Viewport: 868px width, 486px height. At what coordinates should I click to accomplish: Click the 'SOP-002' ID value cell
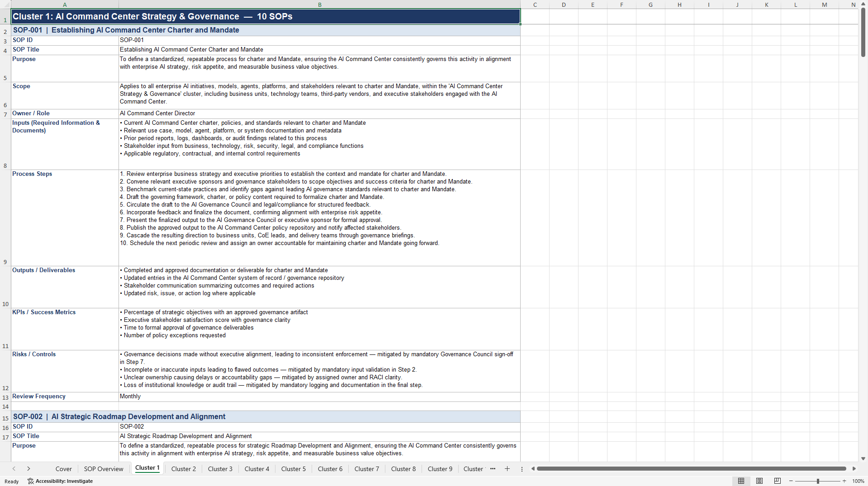point(319,427)
